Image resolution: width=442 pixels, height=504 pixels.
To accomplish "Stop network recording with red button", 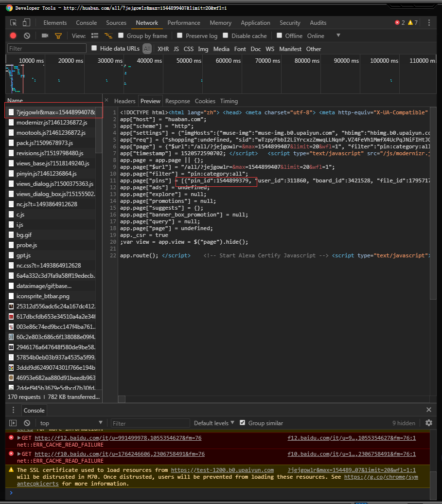I will [x=13, y=36].
